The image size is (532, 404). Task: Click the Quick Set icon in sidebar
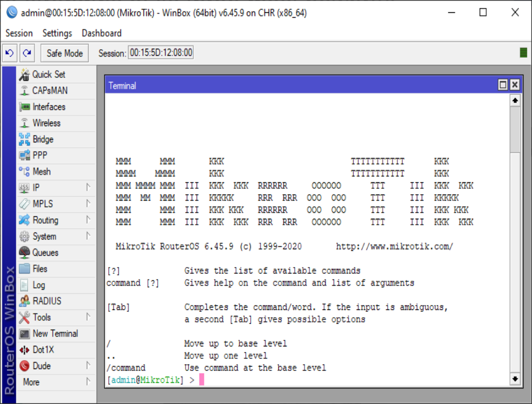[x=24, y=75]
